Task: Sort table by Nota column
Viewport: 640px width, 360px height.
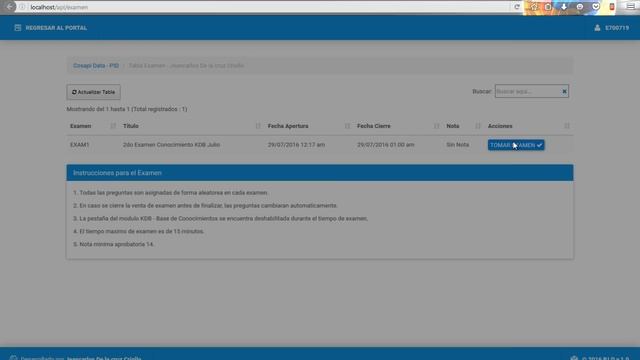Action: [x=463, y=126]
